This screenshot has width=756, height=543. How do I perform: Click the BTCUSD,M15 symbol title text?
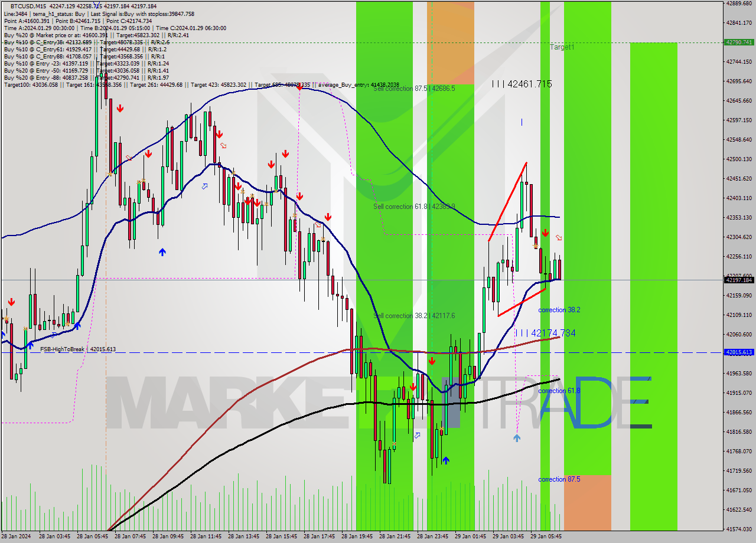point(28,6)
